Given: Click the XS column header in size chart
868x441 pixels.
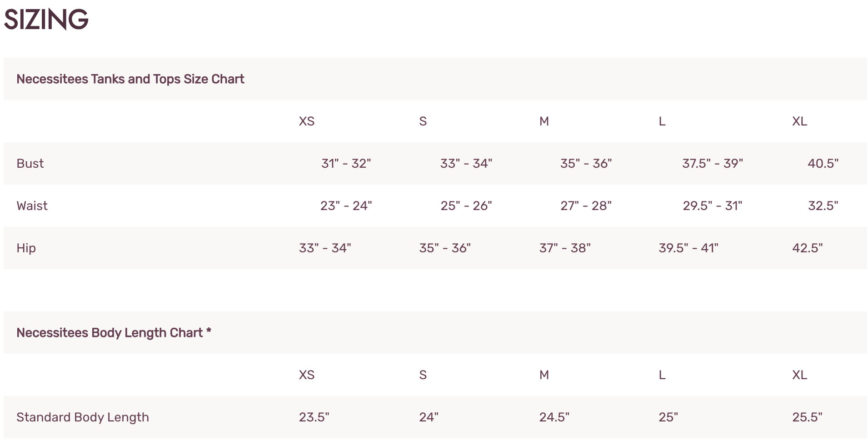Looking at the screenshot, I should tap(307, 121).
